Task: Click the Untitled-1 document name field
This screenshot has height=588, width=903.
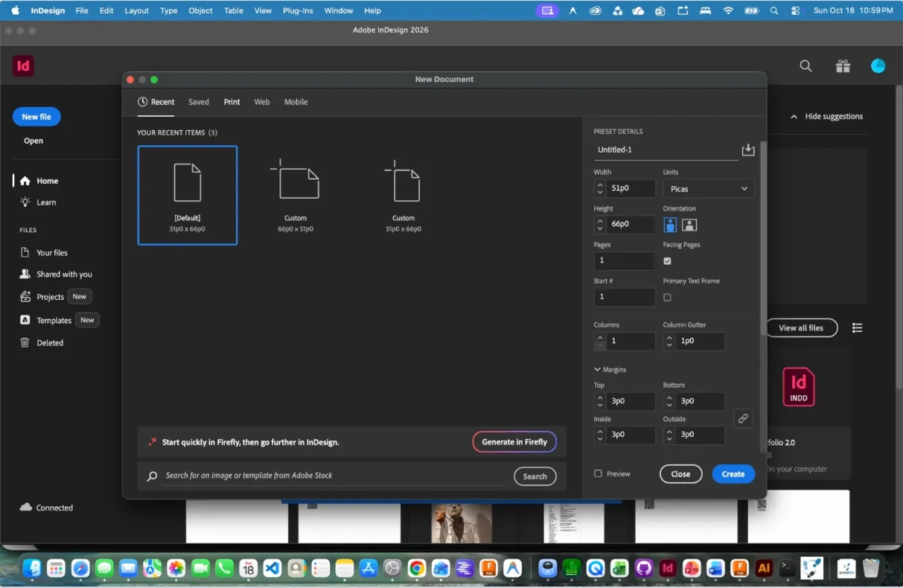Action: [x=666, y=150]
